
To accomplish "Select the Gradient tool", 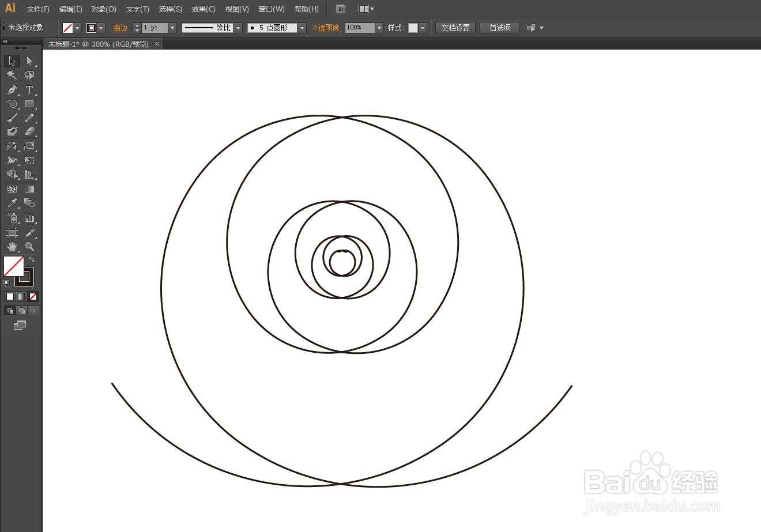I will click(29, 189).
